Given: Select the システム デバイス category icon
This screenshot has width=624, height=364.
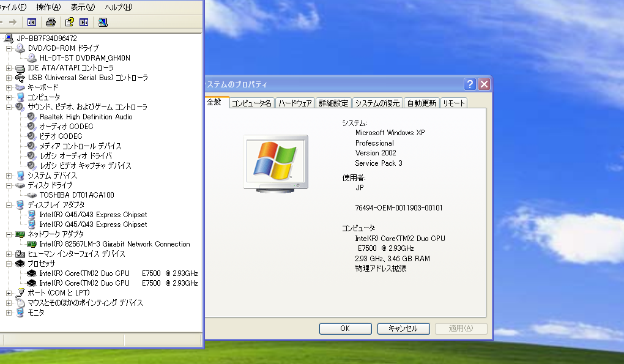Looking at the screenshot, I should click(x=20, y=176).
